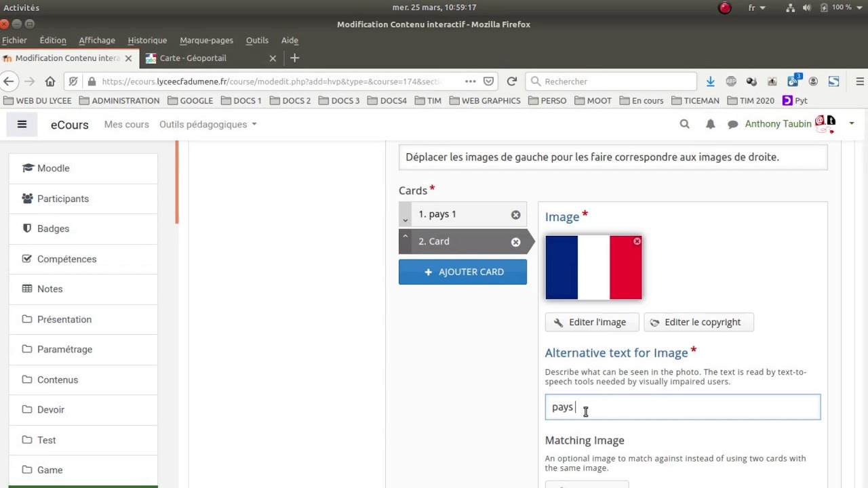The height and width of the screenshot is (488, 868).
Task: Click the tracking protection shield icon
Action: pos(73,81)
